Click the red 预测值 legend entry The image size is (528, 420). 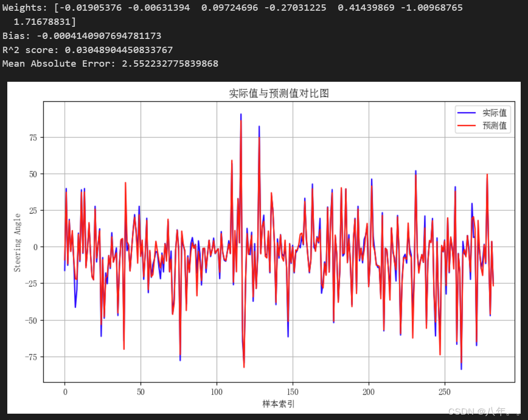tap(482, 126)
